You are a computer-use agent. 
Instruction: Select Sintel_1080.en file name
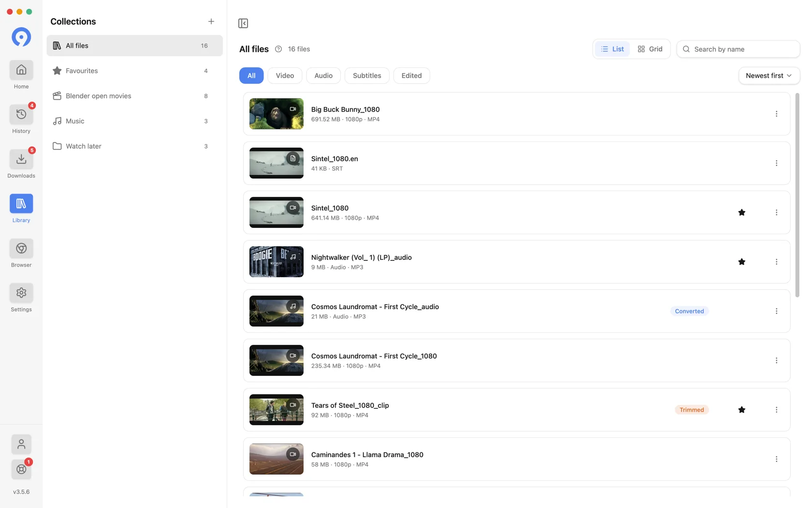point(334,159)
